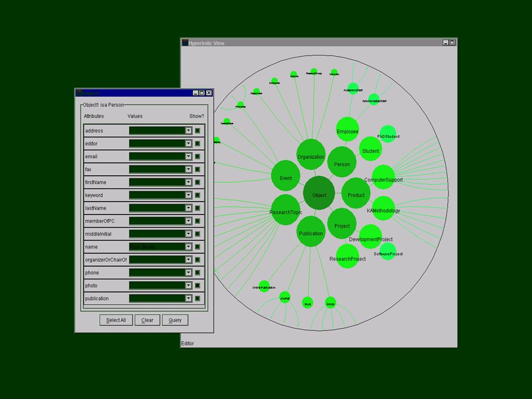Viewport: 532px width, 399px height.
Task: Click the name value field
Action: click(x=157, y=247)
